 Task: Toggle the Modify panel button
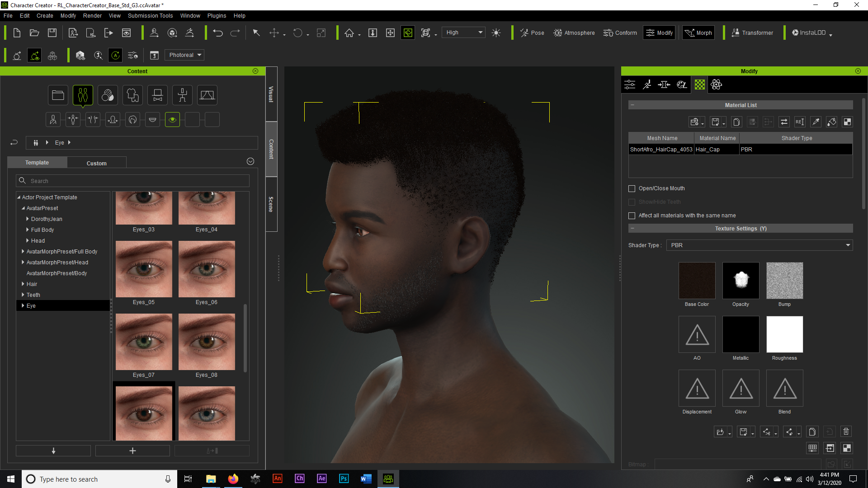point(659,33)
